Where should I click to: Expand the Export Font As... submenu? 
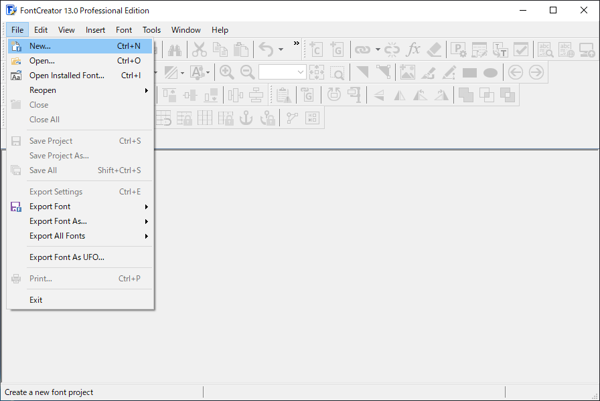pyautogui.click(x=80, y=222)
